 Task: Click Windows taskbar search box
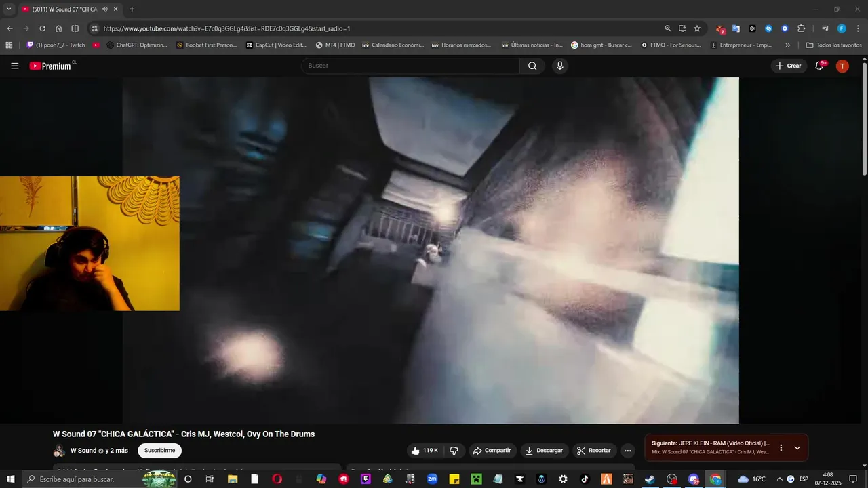coord(100,479)
